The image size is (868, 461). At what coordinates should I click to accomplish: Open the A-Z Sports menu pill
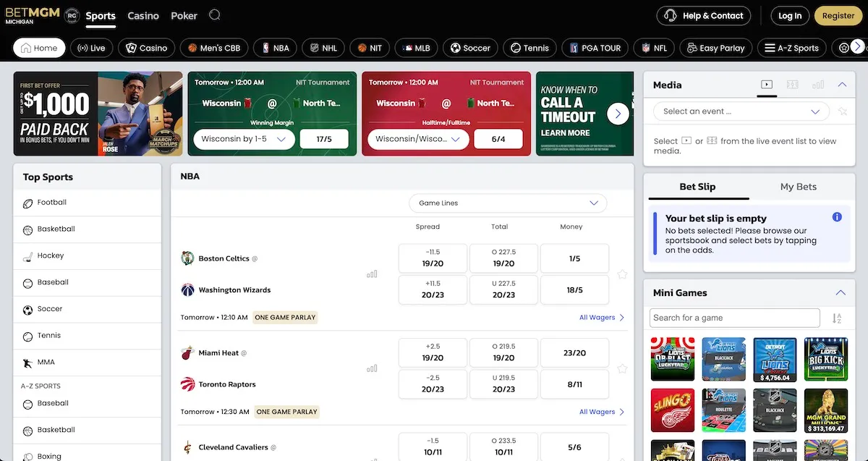792,48
